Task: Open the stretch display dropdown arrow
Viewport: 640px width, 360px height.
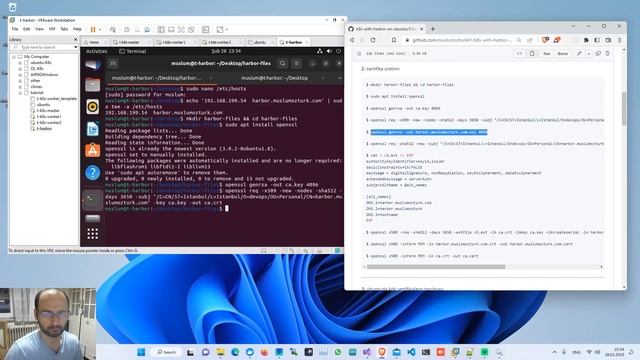Action: tap(227, 29)
